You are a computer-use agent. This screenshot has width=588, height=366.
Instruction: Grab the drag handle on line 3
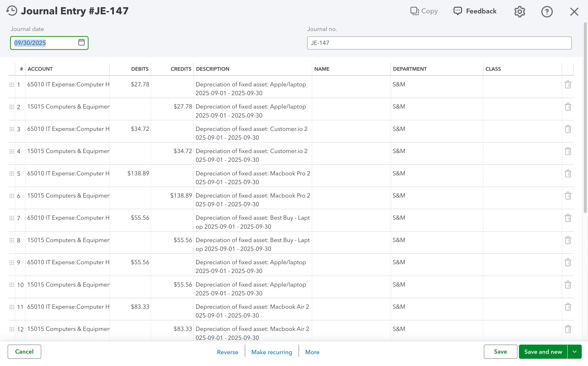point(12,129)
